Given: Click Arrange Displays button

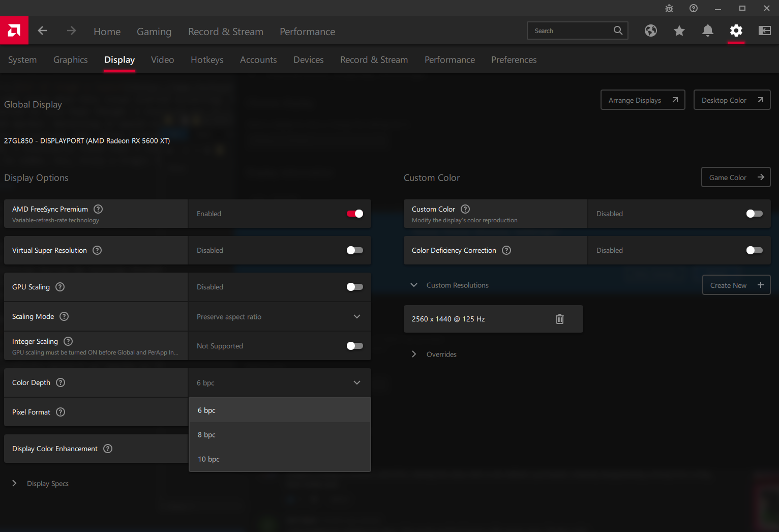Looking at the screenshot, I should (x=643, y=100).
